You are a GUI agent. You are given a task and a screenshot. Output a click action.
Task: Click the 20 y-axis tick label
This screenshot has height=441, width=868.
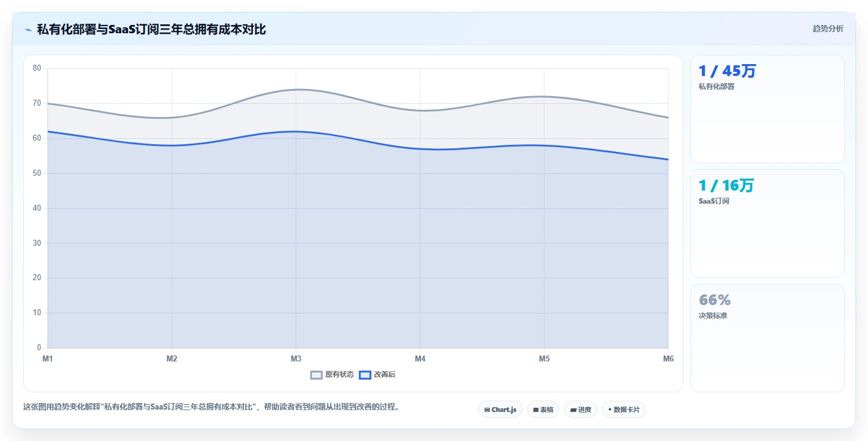pyautogui.click(x=37, y=278)
